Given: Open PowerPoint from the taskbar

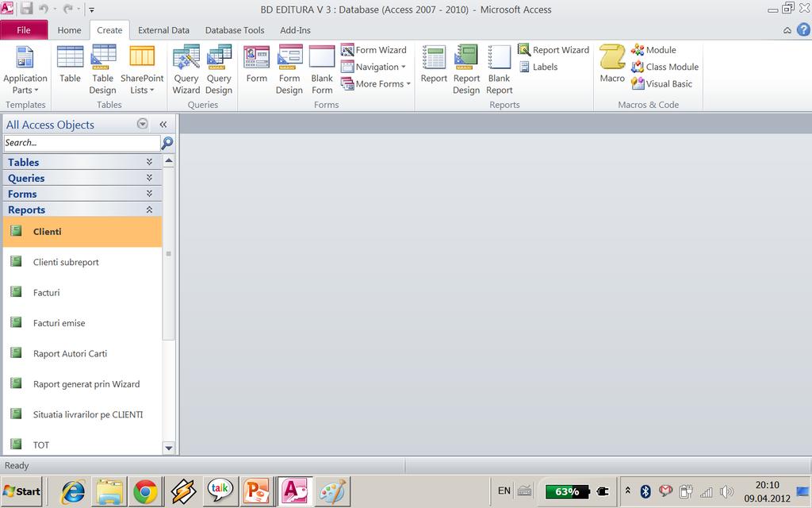Looking at the screenshot, I should point(256,491).
